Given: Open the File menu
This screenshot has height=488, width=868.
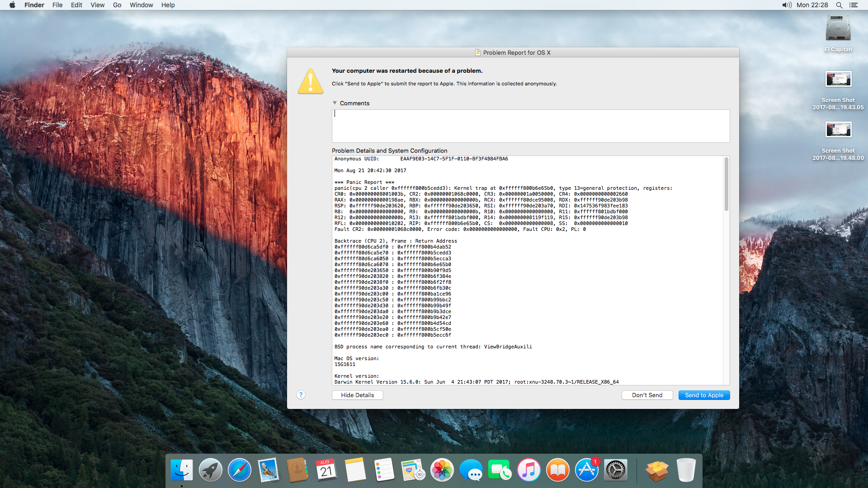Looking at the screenshot, I should tap(57, 5).
